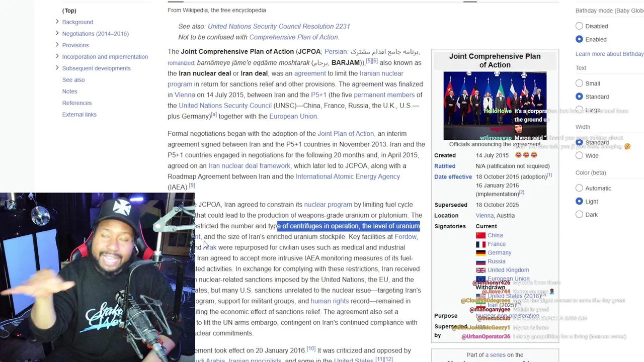The height and width of the screenshot is (362, 644).
Task: Go to Incorporation and implementation section
Action: pyautogui.click(x=105, y=57)
